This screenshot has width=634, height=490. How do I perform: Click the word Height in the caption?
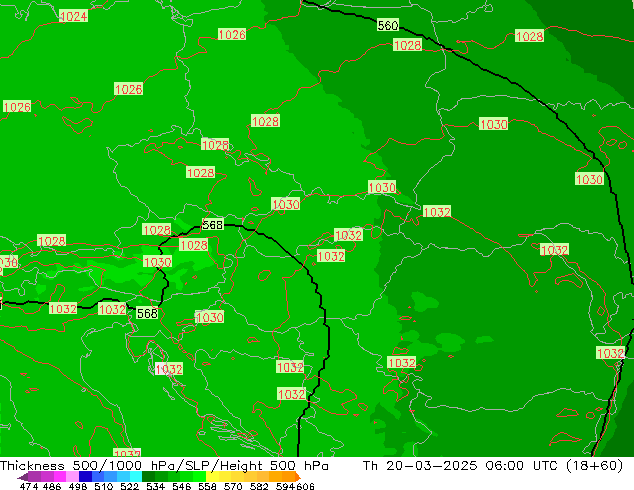(241, 466)
